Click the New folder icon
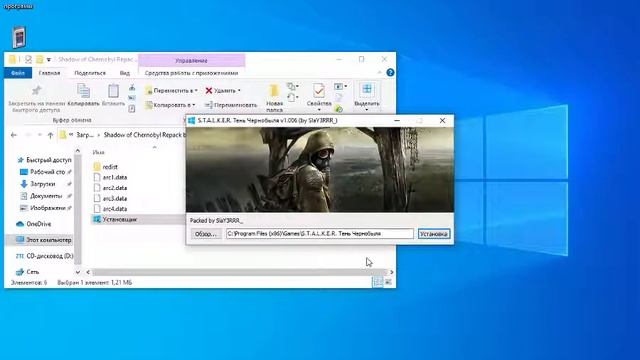Image resolution: width=640 pixels, height=360 pixels. (x=274, y=91)
